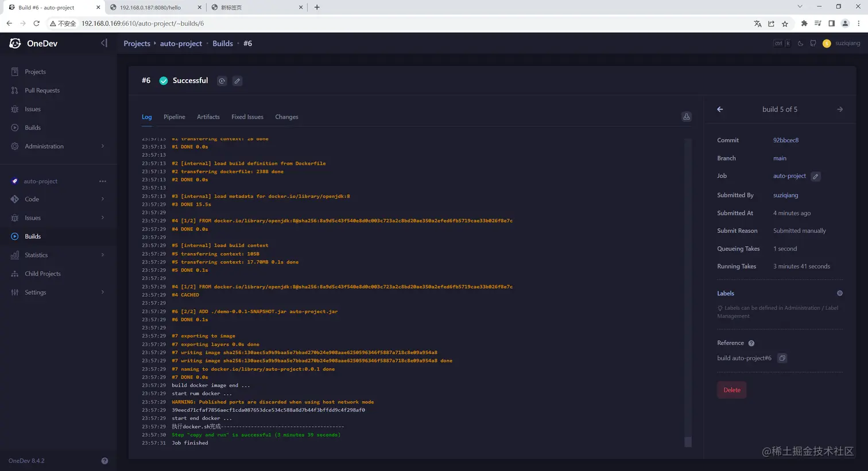Open the ctrl k quick search shortcut

[x=782, y=44]
